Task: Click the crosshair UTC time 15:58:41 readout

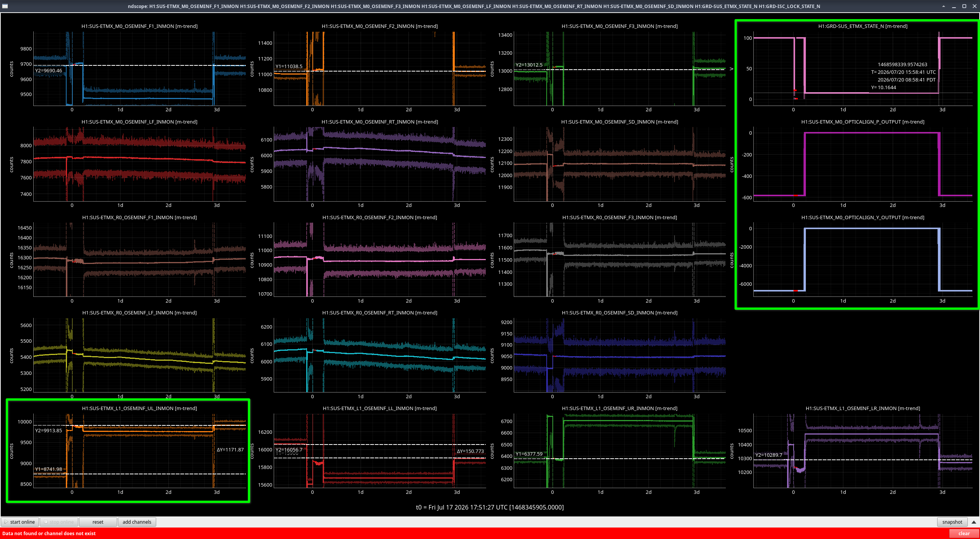Action: [x=903, y=72]
